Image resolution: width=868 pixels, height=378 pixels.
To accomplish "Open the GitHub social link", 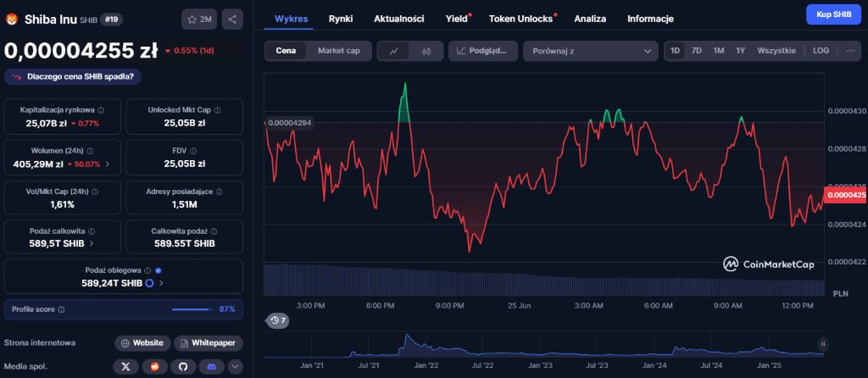I will pos(183,366).
